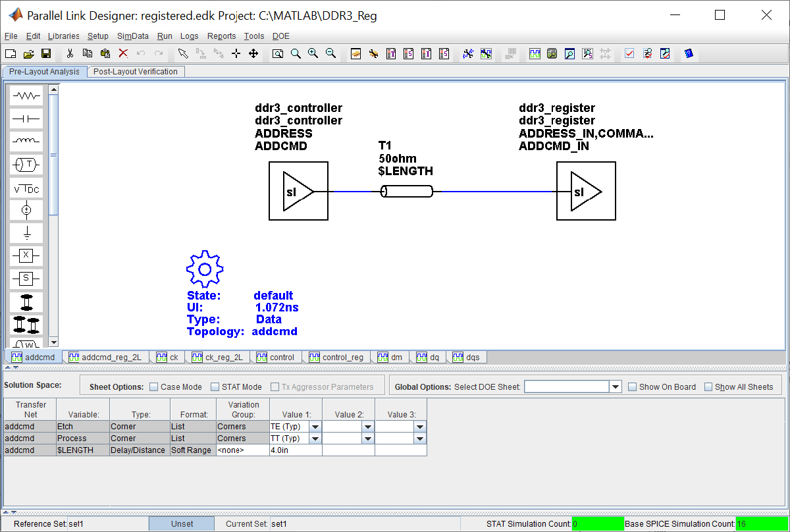Expand the Etch Value 1 dropdown
The height and width of the screenshot is (532, 790).
(315, 427)
